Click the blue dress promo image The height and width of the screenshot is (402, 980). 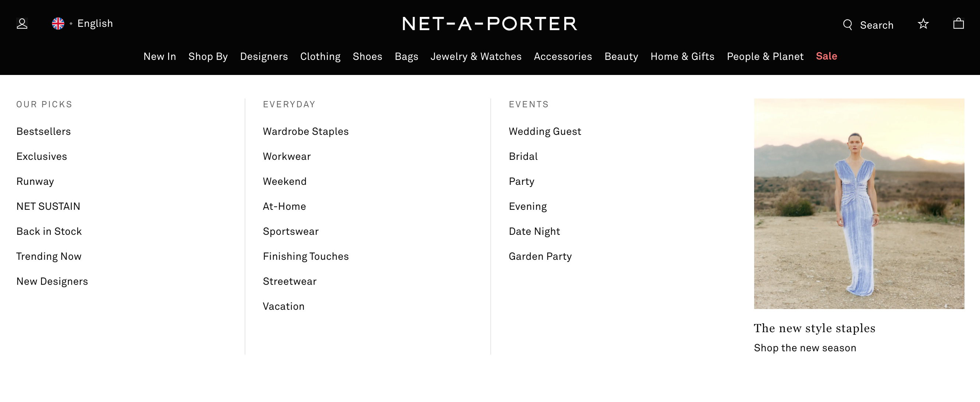coord(859,204)
